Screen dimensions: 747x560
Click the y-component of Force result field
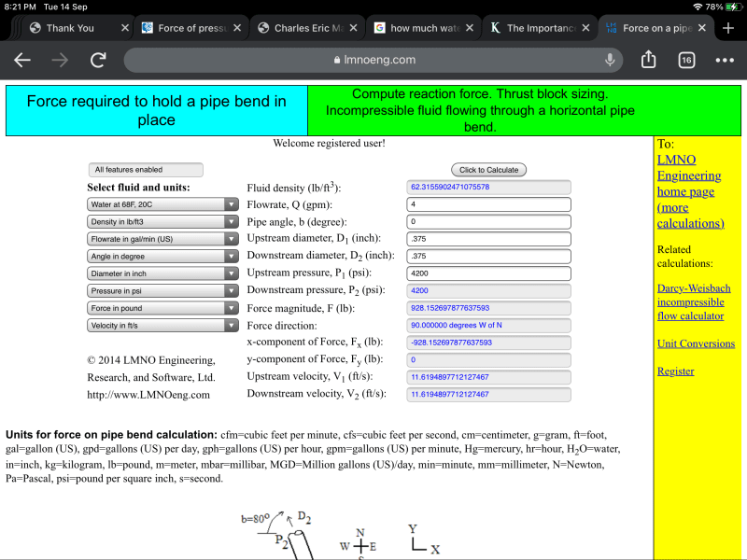[488, 360]
